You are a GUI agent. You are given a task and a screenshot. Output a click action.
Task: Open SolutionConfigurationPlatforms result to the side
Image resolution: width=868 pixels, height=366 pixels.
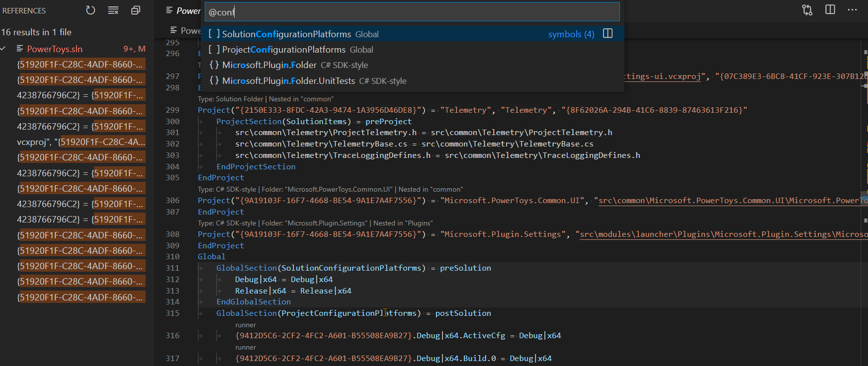click(x=608, y=34)
